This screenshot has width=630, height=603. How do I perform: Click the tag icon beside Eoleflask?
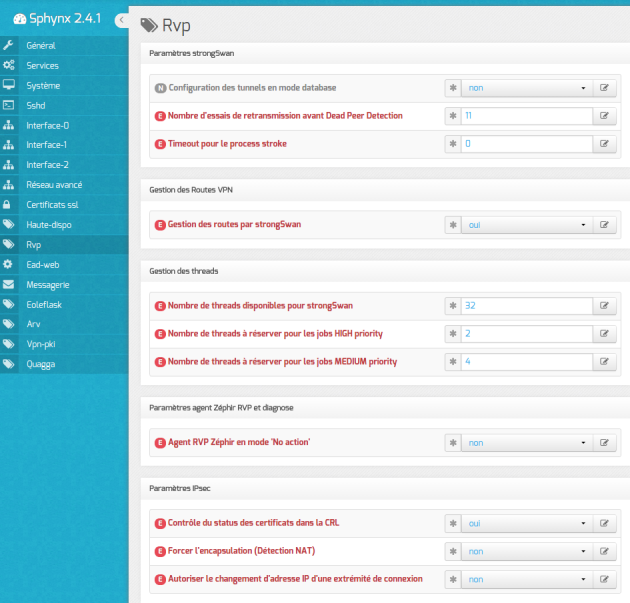[8, 304]
